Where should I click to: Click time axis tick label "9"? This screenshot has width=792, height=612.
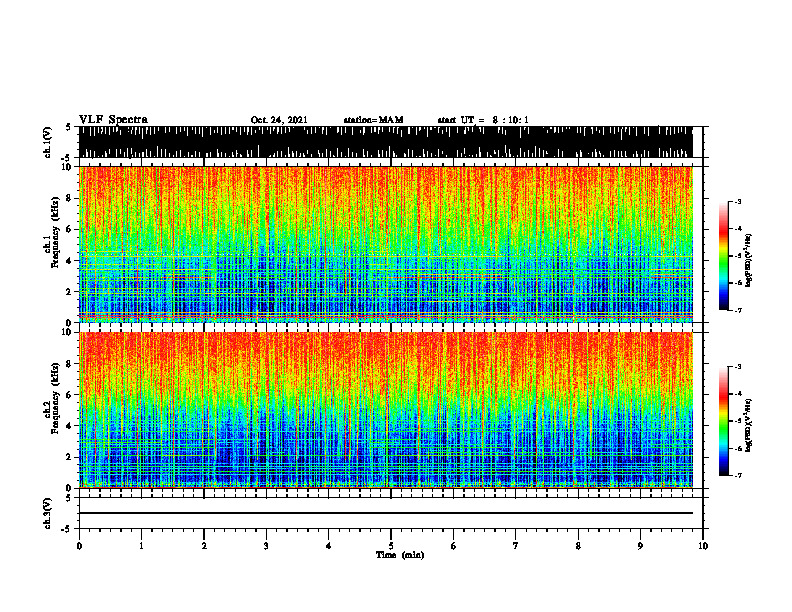click(640, 546)
